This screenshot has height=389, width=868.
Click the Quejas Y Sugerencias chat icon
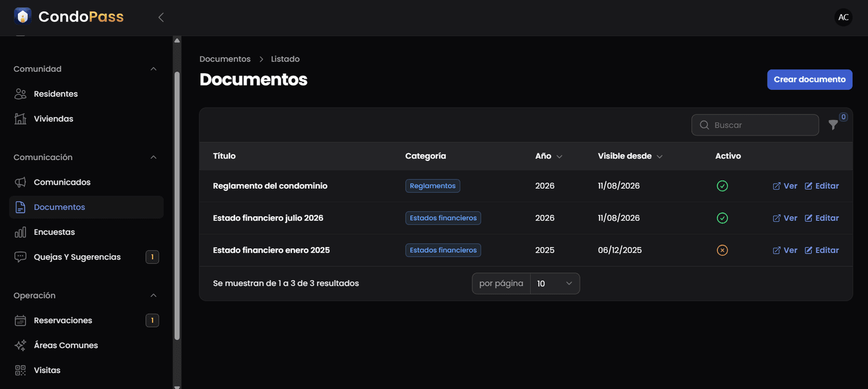pos(20,256)
